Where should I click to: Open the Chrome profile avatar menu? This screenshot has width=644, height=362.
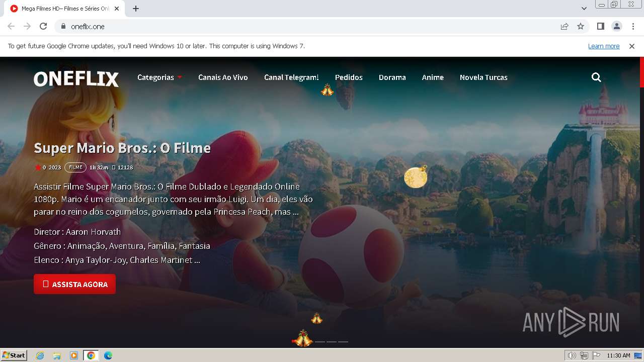pos(616,26)
